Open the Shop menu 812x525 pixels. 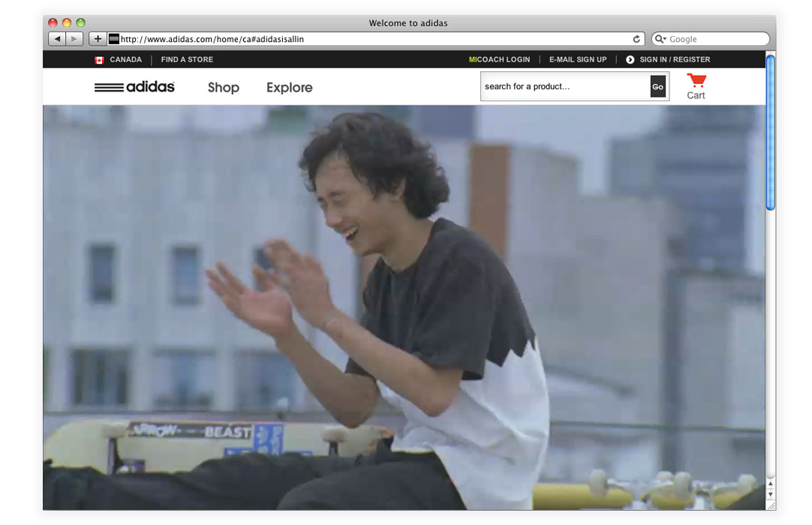[x=223, y=88]
